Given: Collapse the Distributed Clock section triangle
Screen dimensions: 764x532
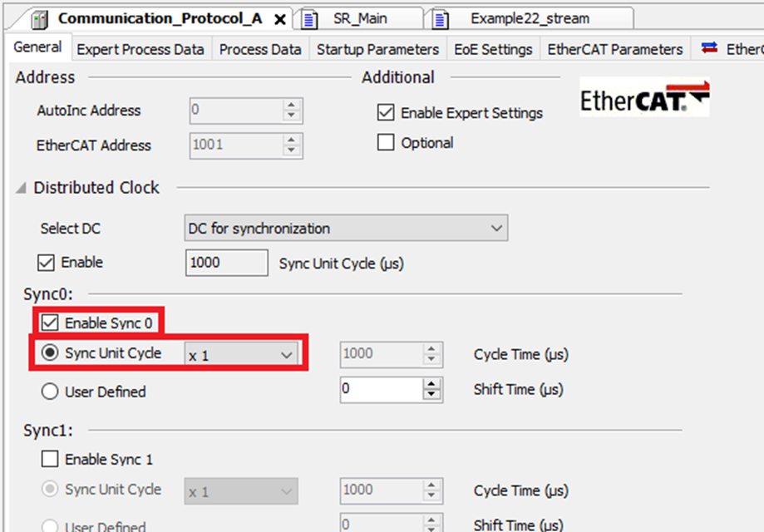Looking at the screenshot, I should [x=21, y=189].
